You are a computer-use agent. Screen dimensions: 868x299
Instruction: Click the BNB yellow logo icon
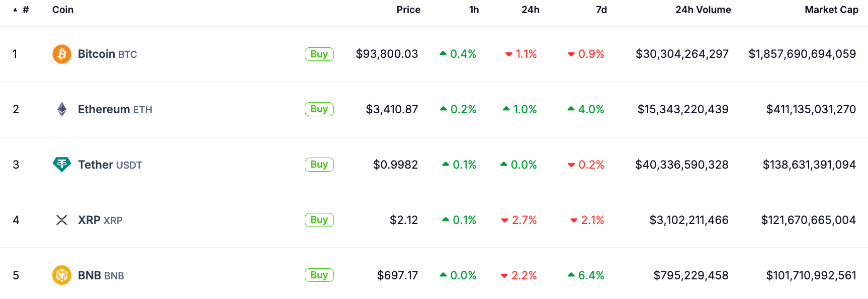point(62,275)
